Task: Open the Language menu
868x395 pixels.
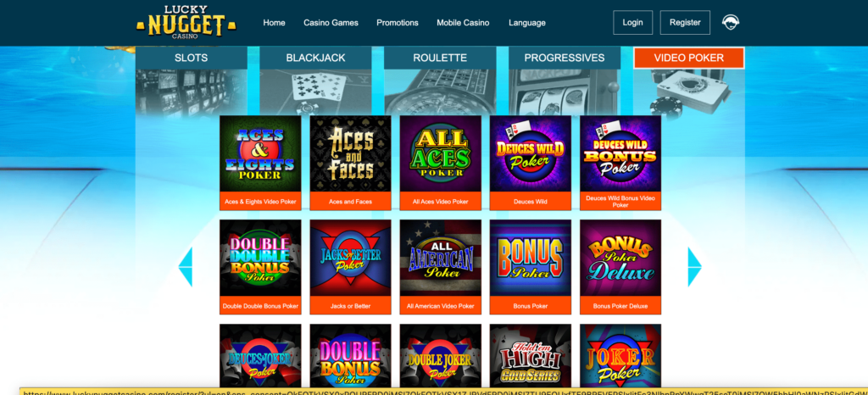Action: 527,23
